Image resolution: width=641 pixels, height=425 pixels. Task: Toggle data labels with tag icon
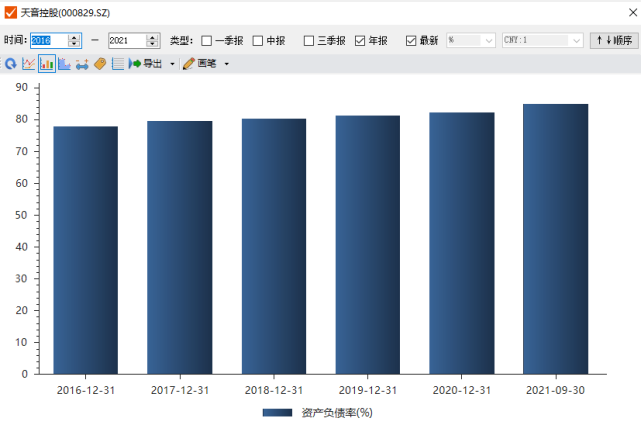[100, 64]
